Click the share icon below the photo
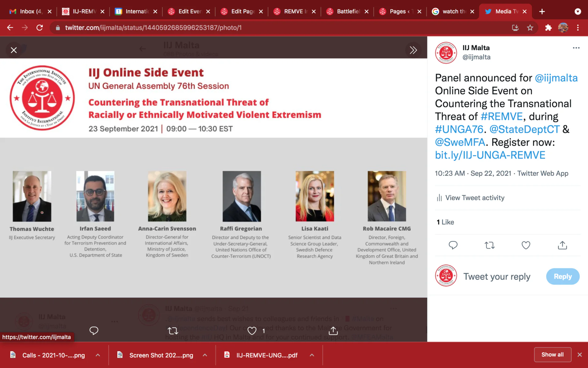Image resolution: width=588 pixels, height=368 pixels. tap(333, 331)
